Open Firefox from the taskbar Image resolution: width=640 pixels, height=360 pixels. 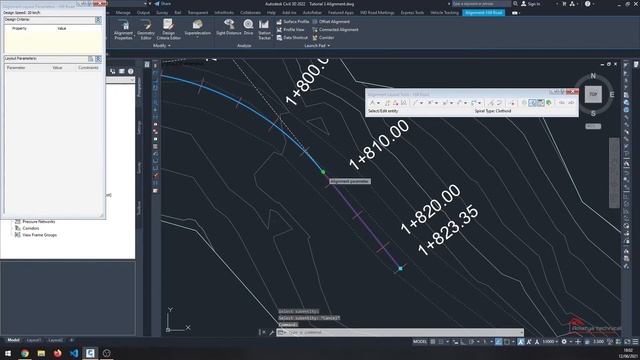(58, 353)
